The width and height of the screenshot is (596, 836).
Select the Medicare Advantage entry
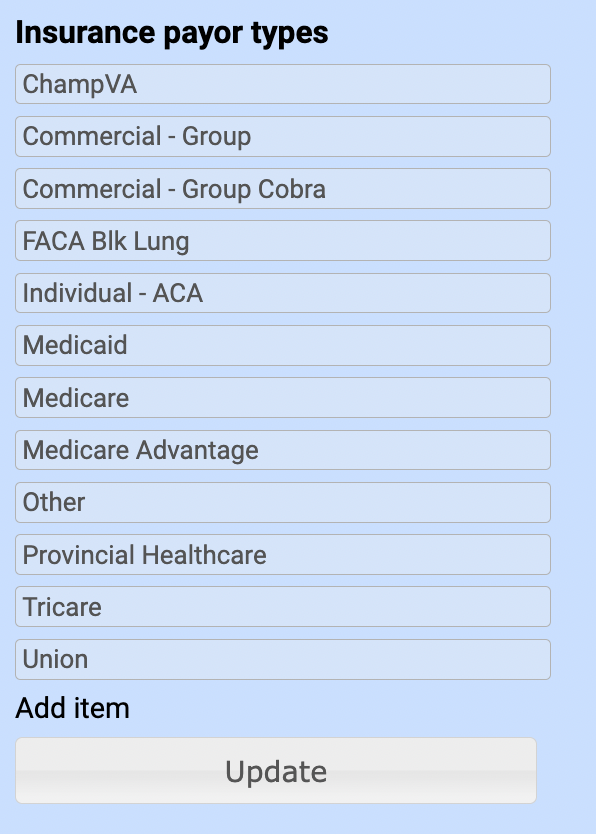pyautogui.click(x=283, y=450)
